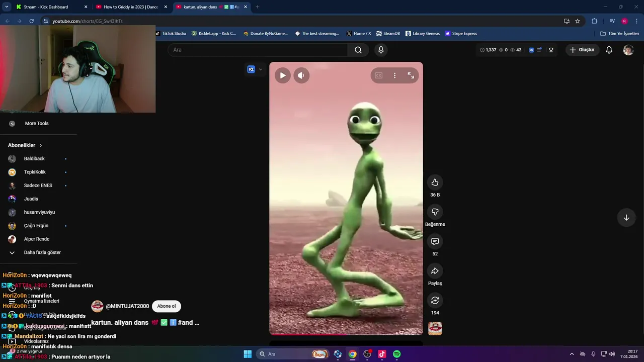Go to next Short with down arrow
Screen dimensions: 644x362
pos(626,218)
